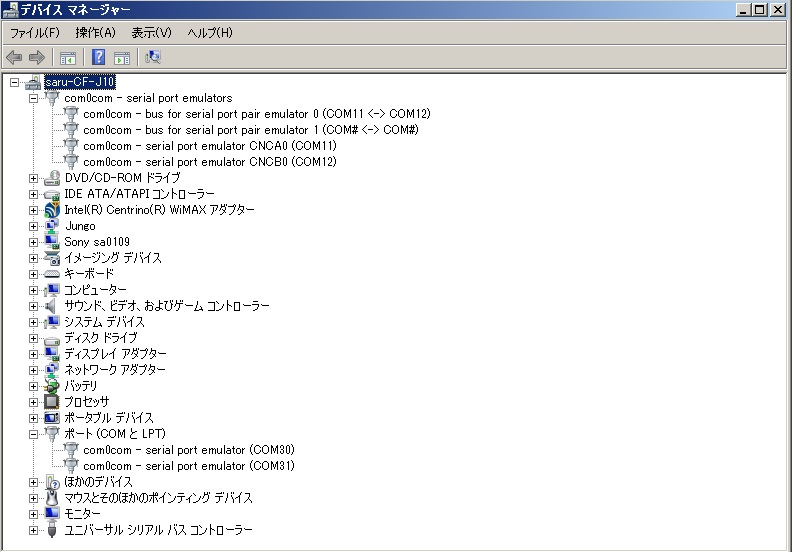Click the battery (バッテリ) device icon
The image size is (792, 552).
tap(52, 386)
